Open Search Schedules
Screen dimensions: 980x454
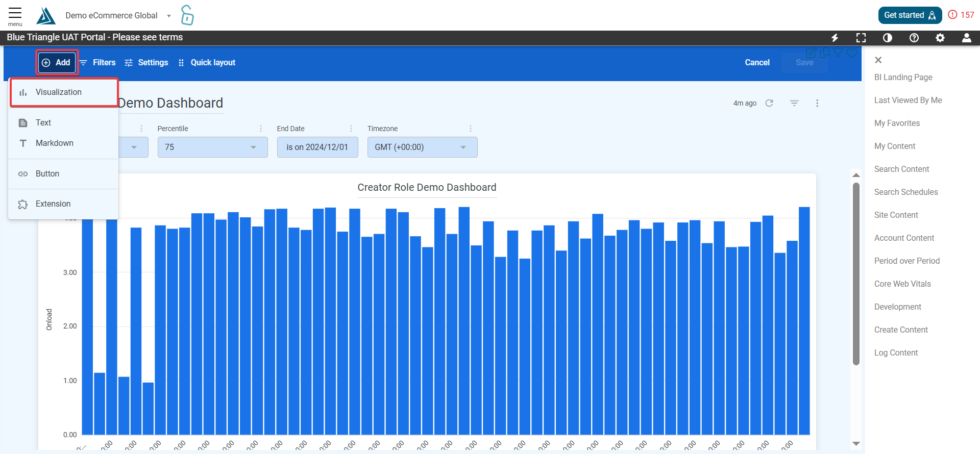[906, 192]
